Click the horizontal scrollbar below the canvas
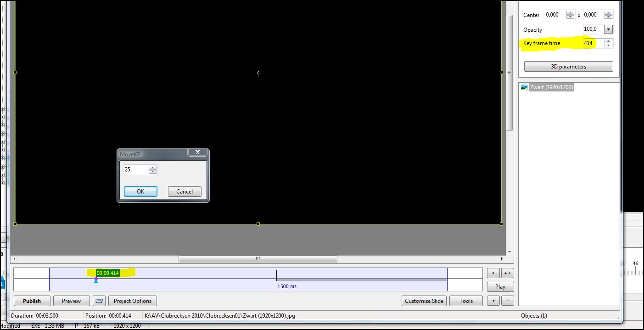The height and width of the screenshot is (330, 644). pos(258,259)
